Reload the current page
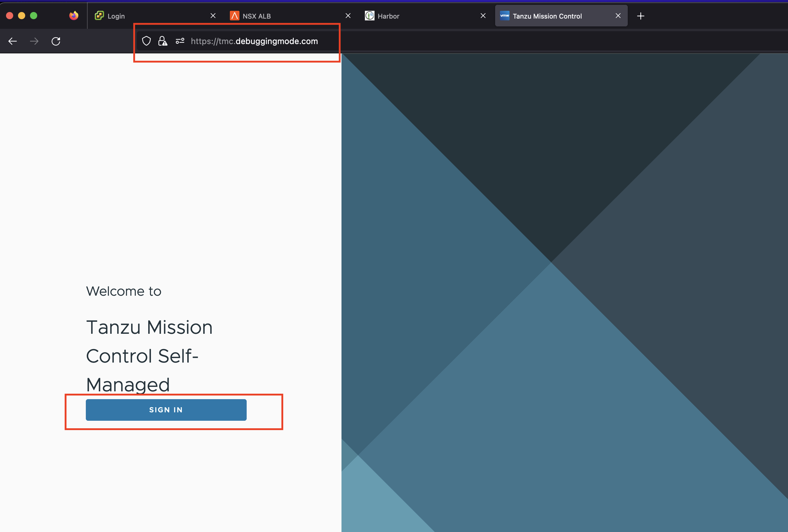Image resolution: width=788 pixels, height=532 pixels. pyautogui.click(x=56, y=41)
